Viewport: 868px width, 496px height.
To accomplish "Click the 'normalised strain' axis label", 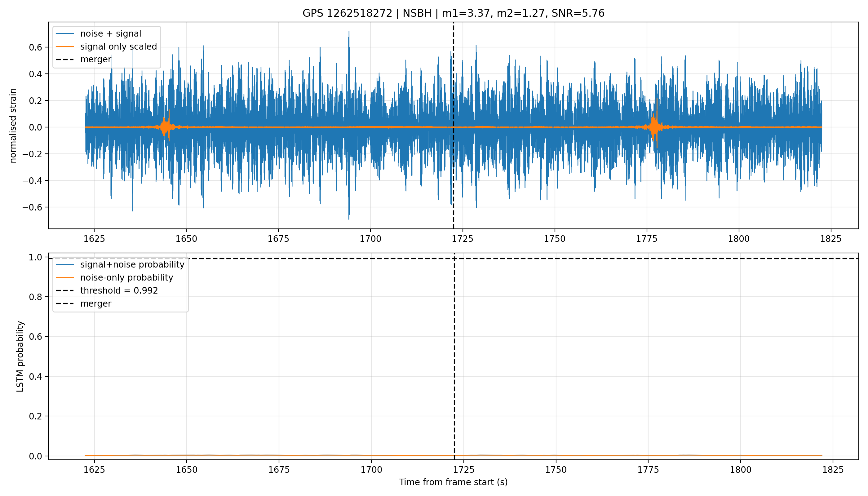I will 13,126.
